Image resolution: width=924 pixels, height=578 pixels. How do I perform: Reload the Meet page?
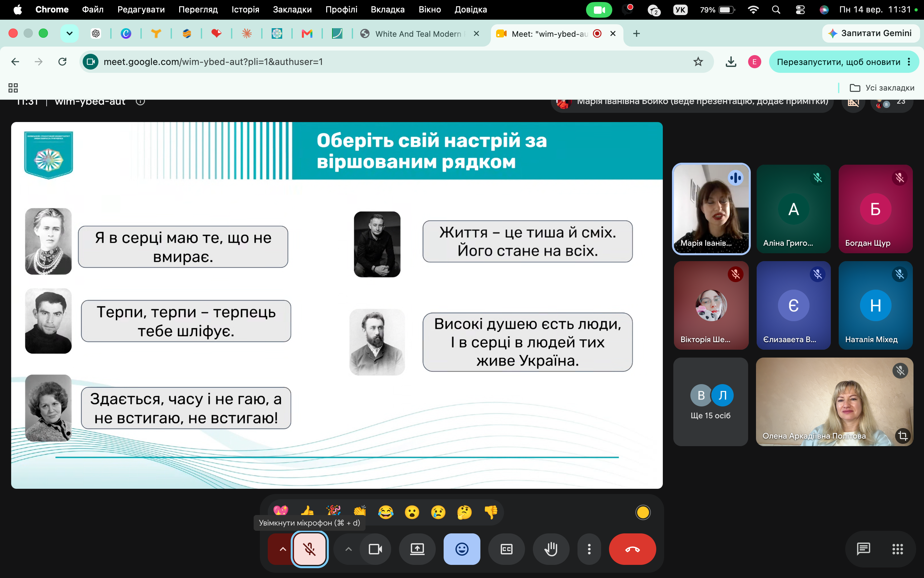tap(62, 62)
